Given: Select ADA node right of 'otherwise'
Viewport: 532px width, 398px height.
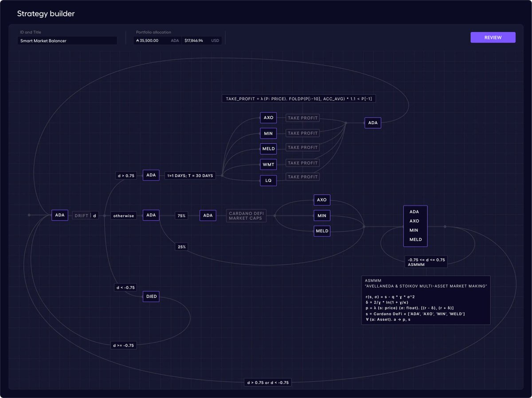Looking at the screenshot, I should click(x=151, y=215).
